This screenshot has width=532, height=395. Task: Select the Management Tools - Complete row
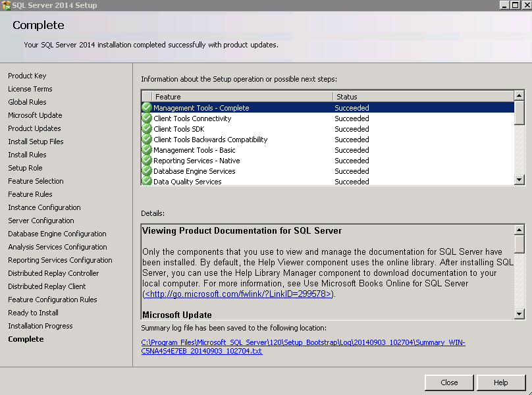pyautogui.click(x=328, y=107)
